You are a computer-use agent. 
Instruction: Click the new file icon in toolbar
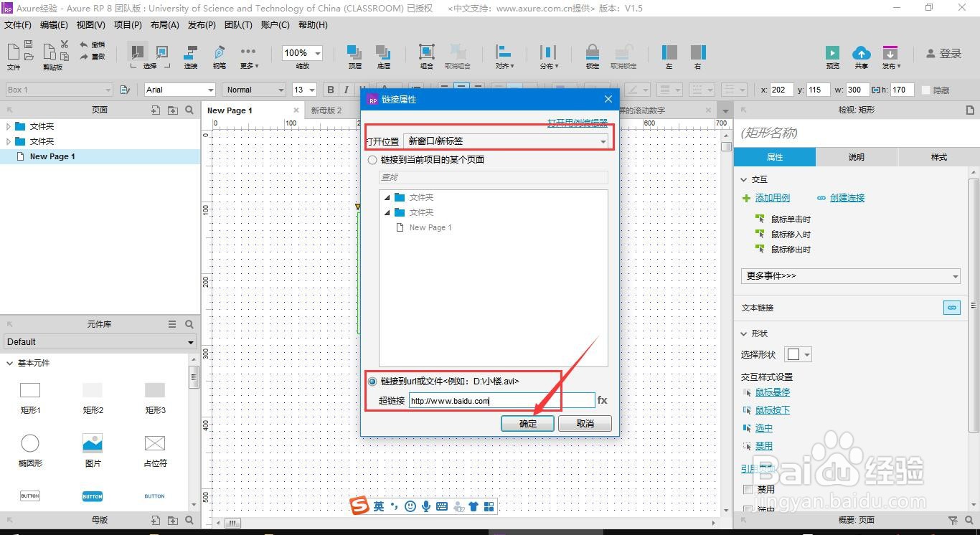point(14,52)
